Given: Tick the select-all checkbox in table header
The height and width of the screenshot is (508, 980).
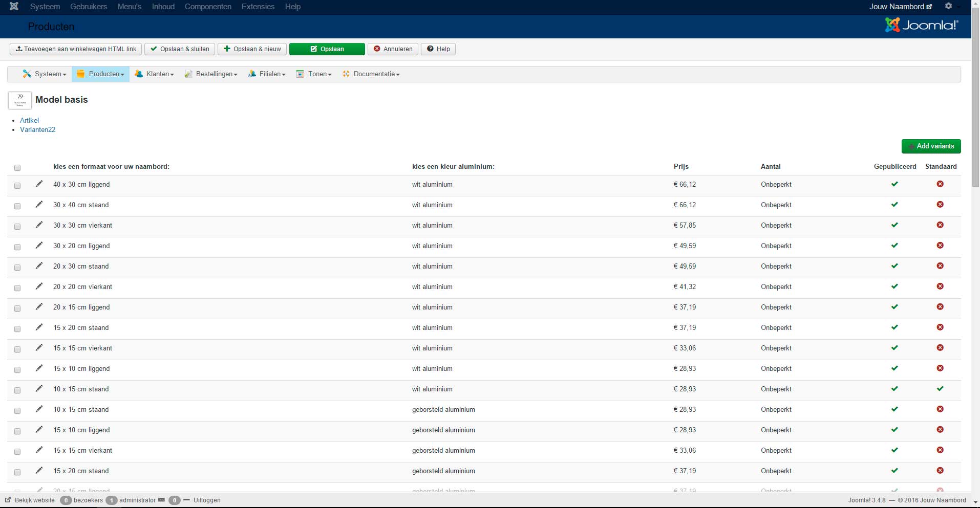Looking at the screenshot, I should click(17, 168).
